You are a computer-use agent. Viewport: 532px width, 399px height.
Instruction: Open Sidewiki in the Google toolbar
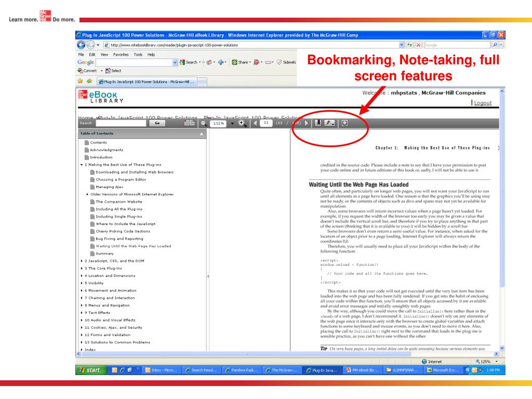(x=286, y=62)
